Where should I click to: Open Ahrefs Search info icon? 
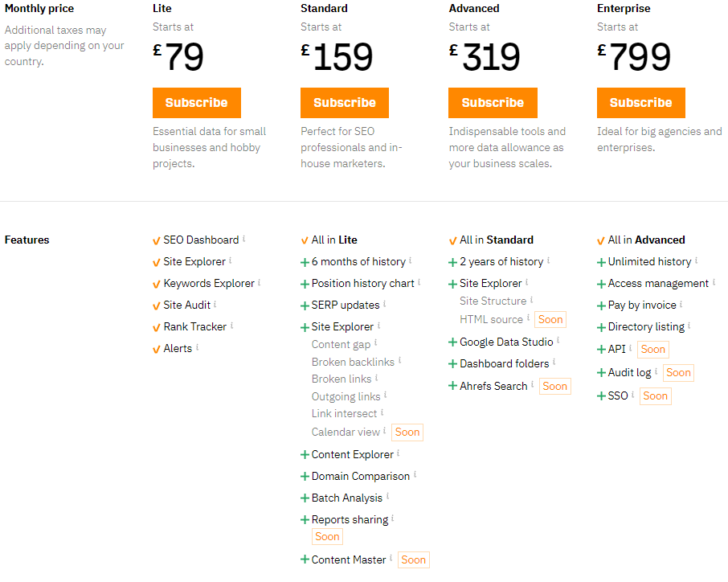click(x=533, y=384)
